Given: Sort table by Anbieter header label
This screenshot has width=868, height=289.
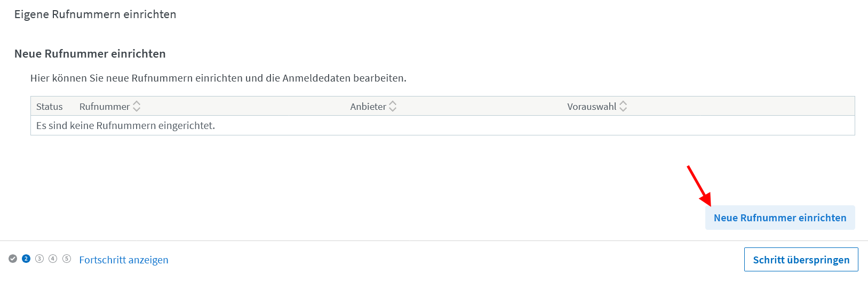Looking at the screenshot, I should pyautogui.click(x=368, y=107).
